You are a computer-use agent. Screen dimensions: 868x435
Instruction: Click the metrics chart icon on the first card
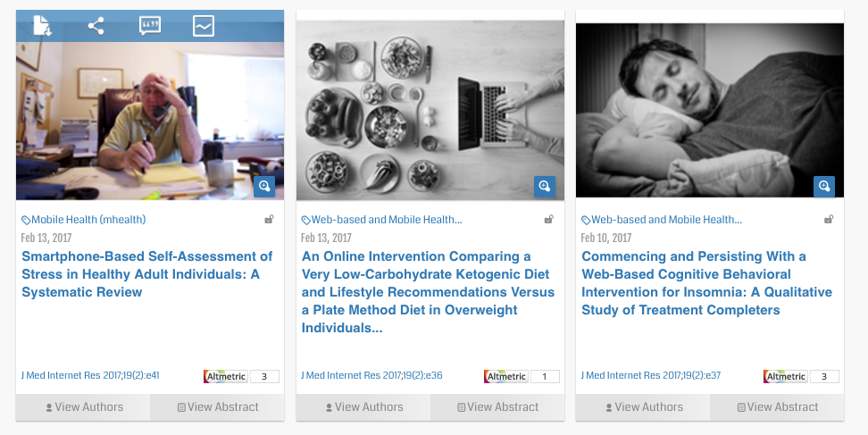click(x=204, y=25)
